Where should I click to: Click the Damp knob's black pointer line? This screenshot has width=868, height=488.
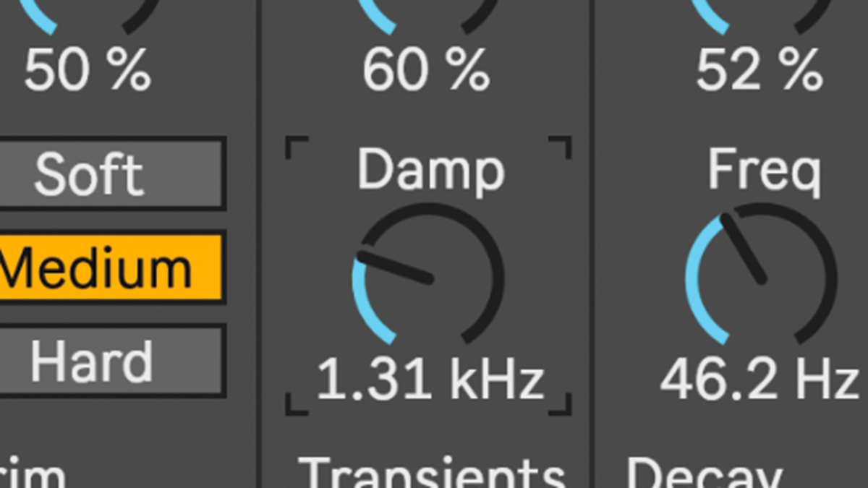click(x=395, y=267)
